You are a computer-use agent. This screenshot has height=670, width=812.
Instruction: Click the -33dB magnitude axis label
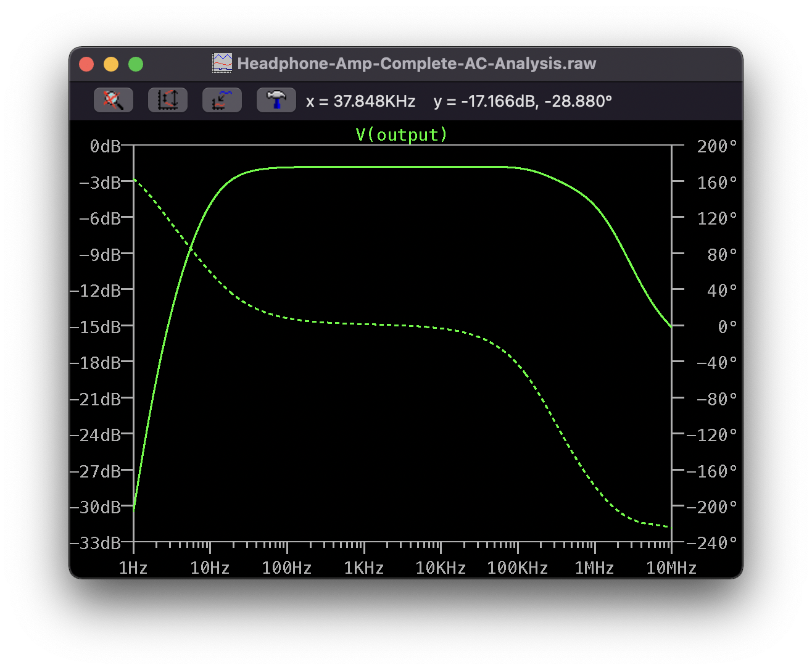(x=96, y=543)
